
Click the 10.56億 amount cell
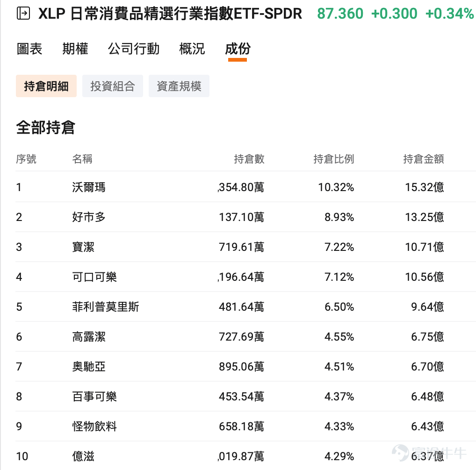click(425, 277)
